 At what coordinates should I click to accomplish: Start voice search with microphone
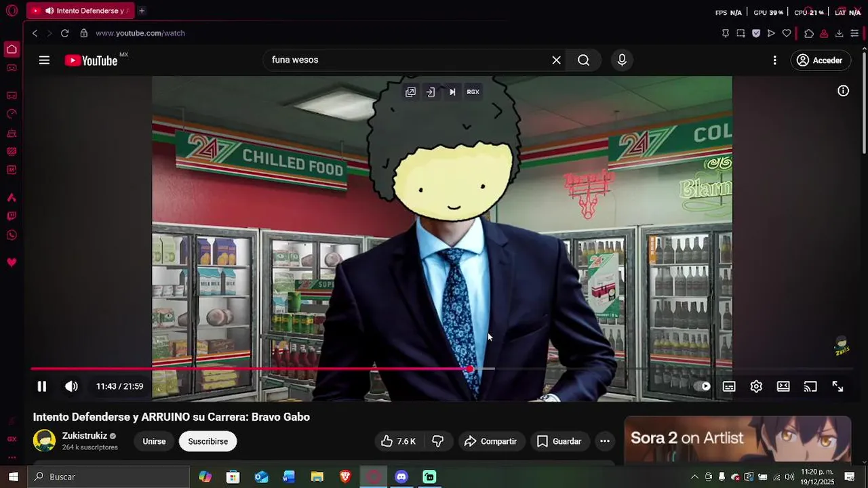(622, 60)
